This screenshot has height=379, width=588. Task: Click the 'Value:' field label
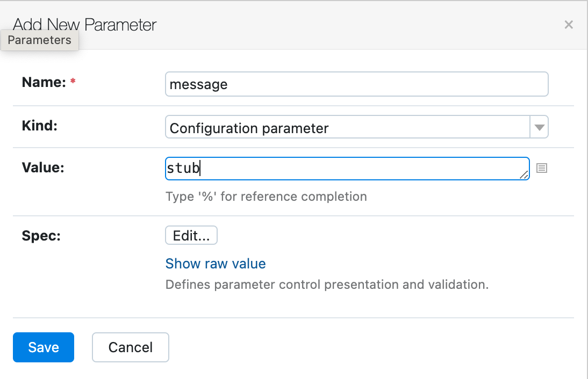43,168
